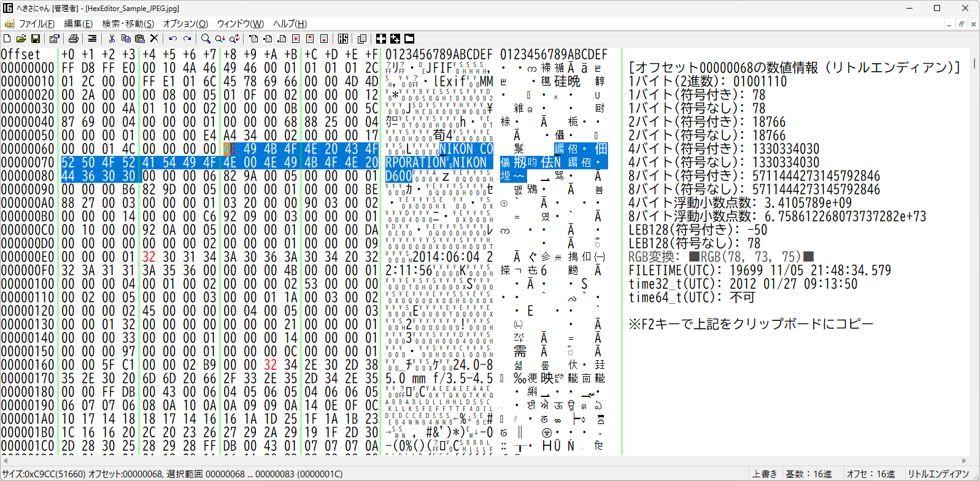
Task: Click offset row 000000E0
Action: point(28,257)
